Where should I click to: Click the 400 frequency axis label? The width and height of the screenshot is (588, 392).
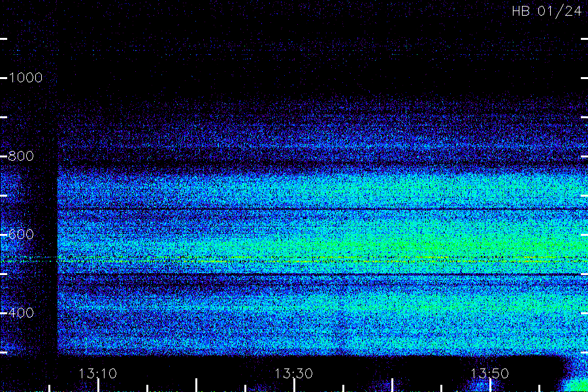tap(21, 313)
